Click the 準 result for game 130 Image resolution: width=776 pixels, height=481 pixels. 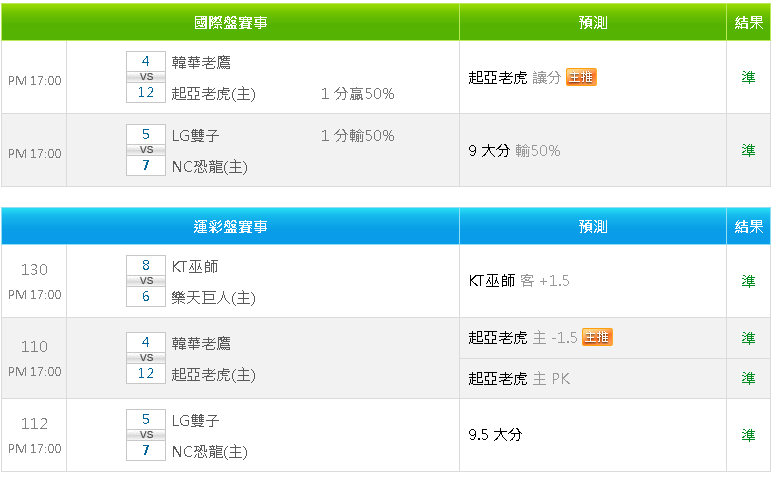point(748,281)
